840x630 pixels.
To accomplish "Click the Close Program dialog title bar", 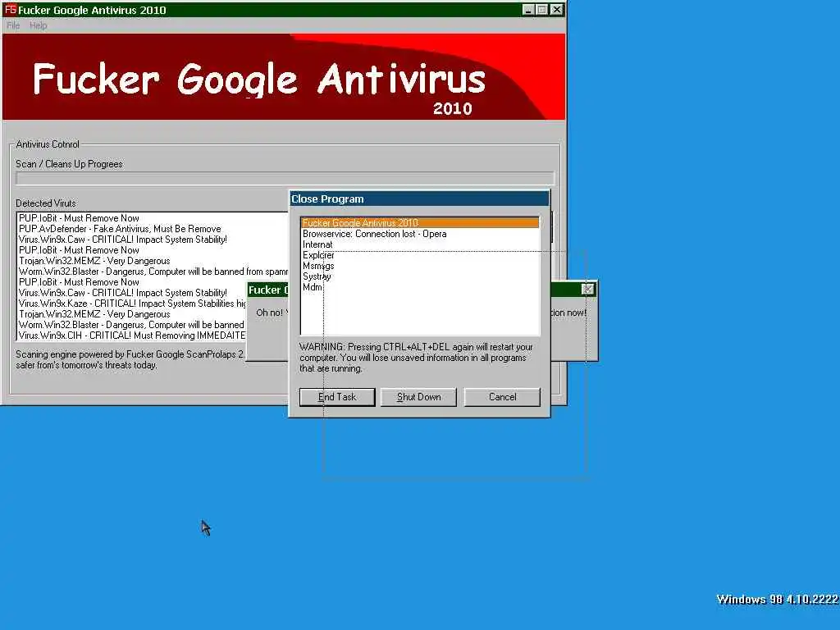I will pyautogui.click(x=419, y=199).
